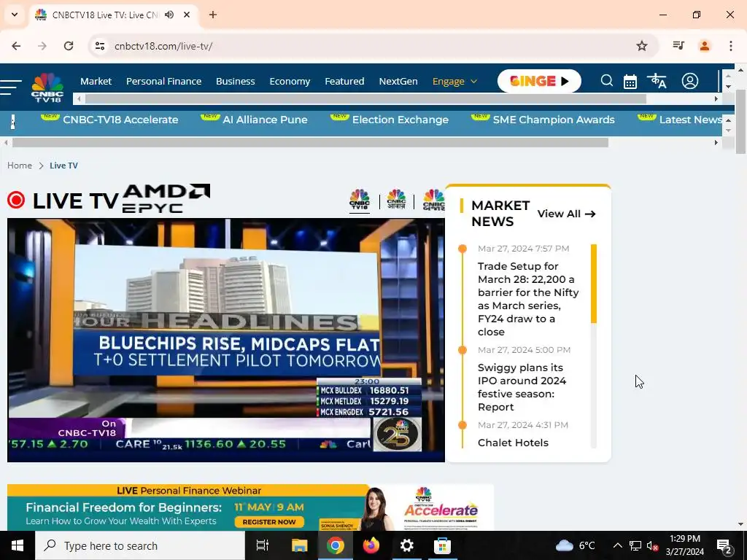Show hidden system tray icons
The image size is (747, 560).
coord(617,545)
